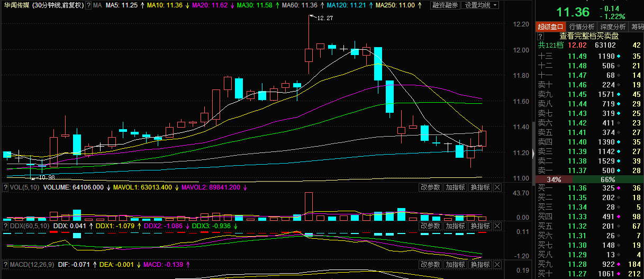Select 卖五 row at price 11.41

589,132
